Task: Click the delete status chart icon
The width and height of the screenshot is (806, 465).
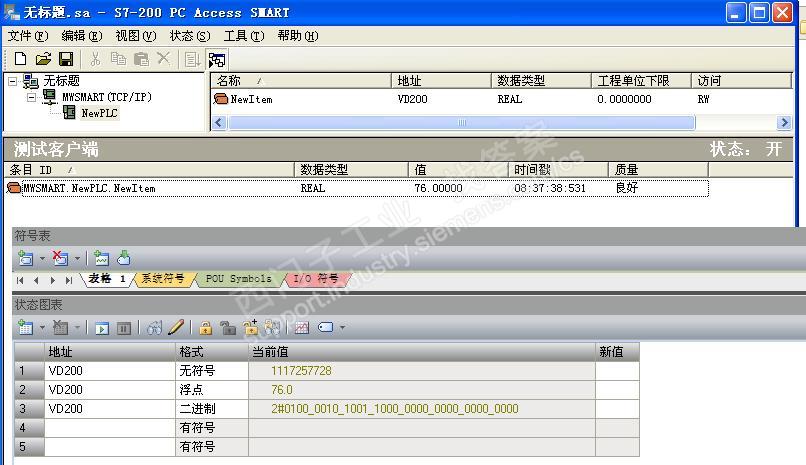Action: [x=60, y=327]
